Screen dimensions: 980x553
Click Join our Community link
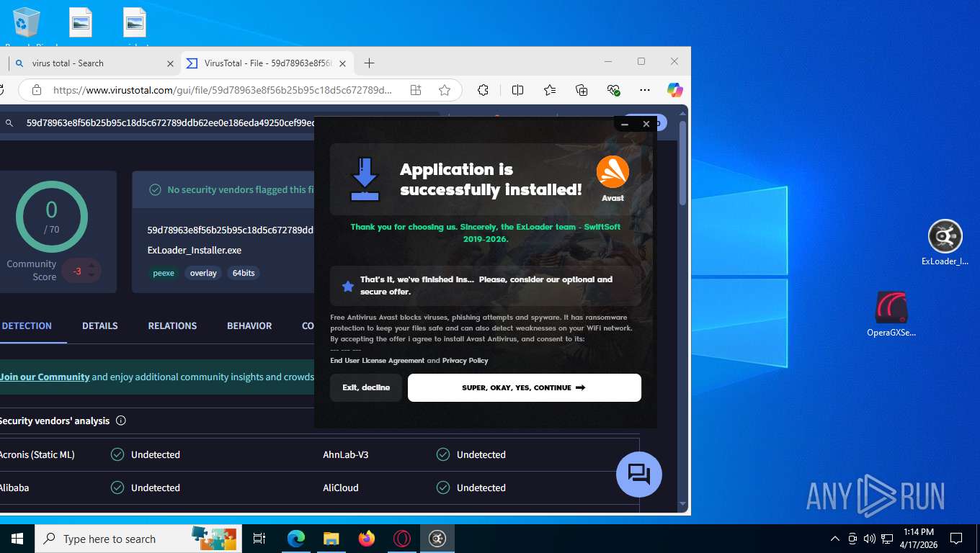pyautogui.click(x=45, y=377)
